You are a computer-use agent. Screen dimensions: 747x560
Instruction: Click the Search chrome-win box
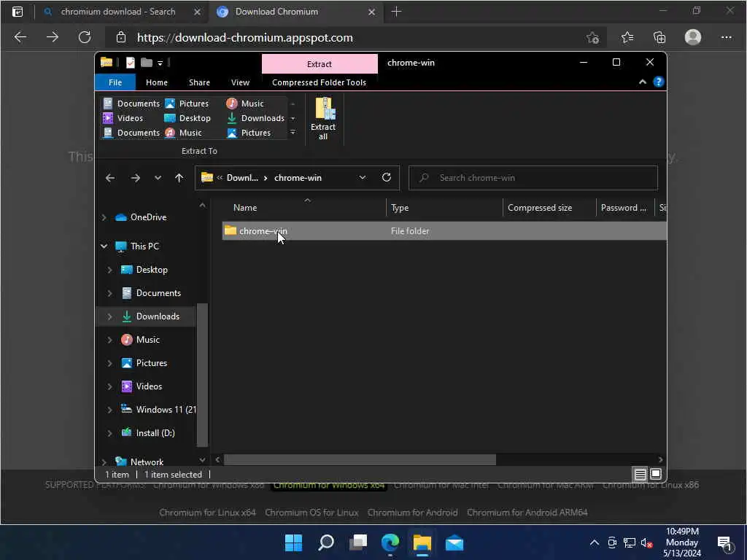pyautogui.click(x=533, y=178)
